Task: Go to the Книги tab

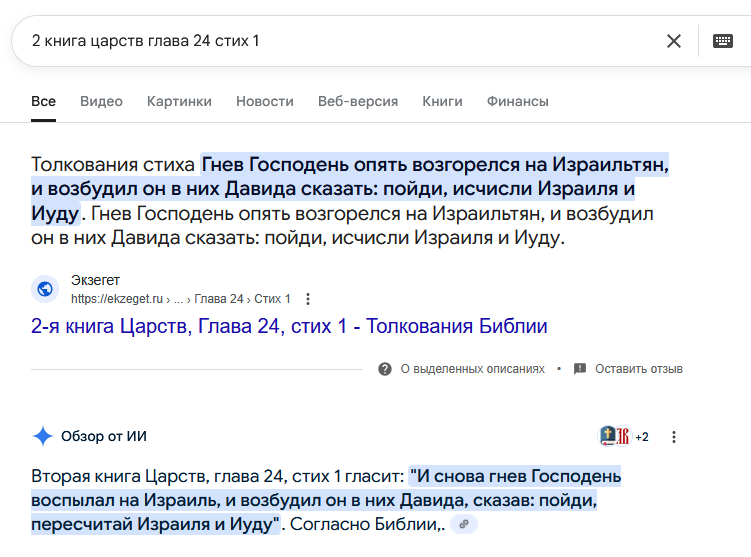Action: (443, 102)
